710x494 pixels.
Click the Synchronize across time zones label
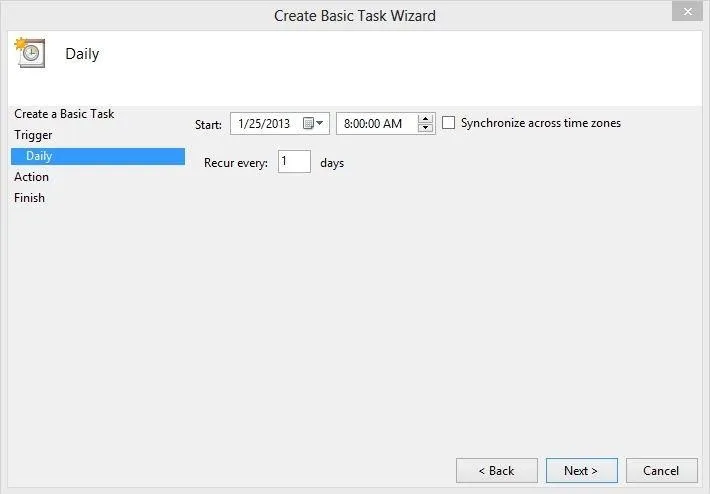pyautogui.click(x=541, y=123)
